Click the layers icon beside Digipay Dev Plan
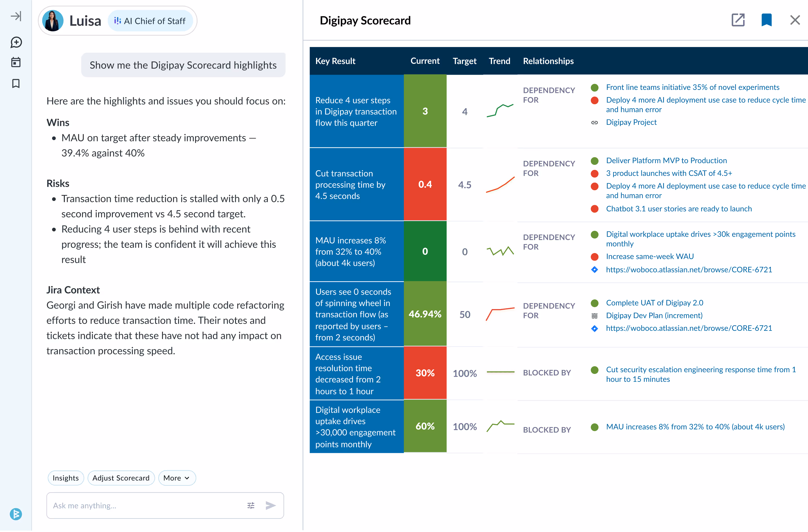 tap(595, 315)
